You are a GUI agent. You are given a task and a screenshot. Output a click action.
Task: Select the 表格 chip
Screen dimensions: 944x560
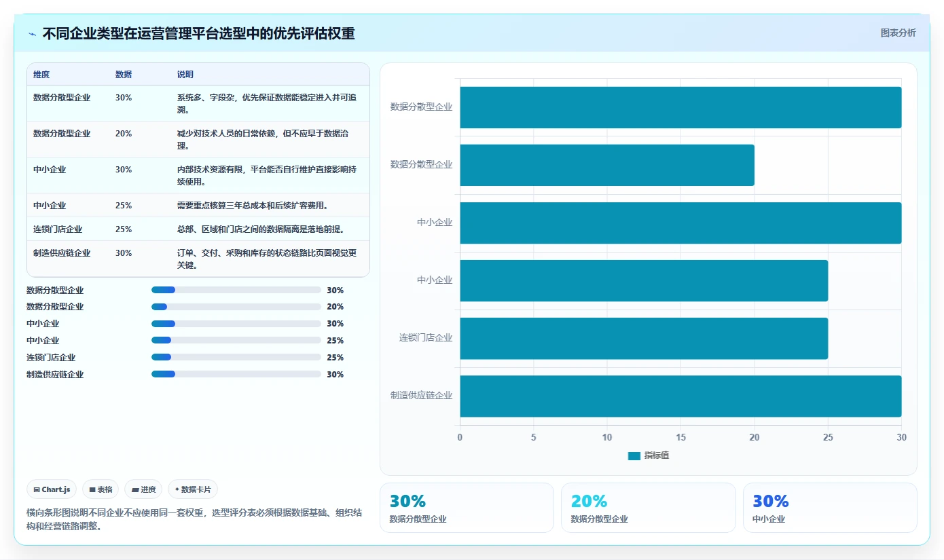(x=101, y=489)
